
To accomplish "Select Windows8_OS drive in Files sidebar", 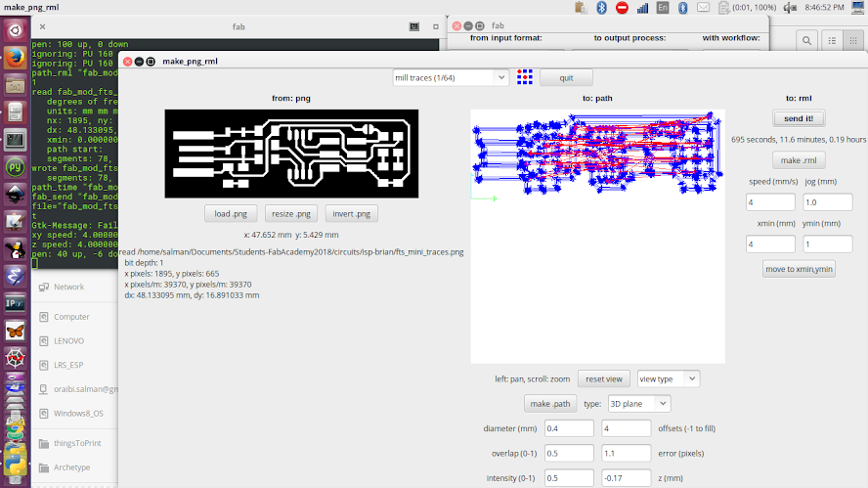I will (78, 414).
